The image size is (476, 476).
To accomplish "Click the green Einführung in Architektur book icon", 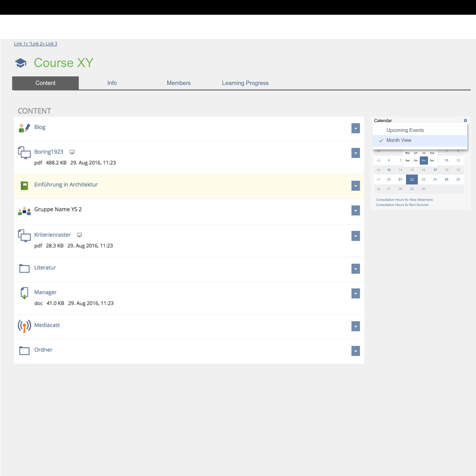I will click(x=24, y=186).
